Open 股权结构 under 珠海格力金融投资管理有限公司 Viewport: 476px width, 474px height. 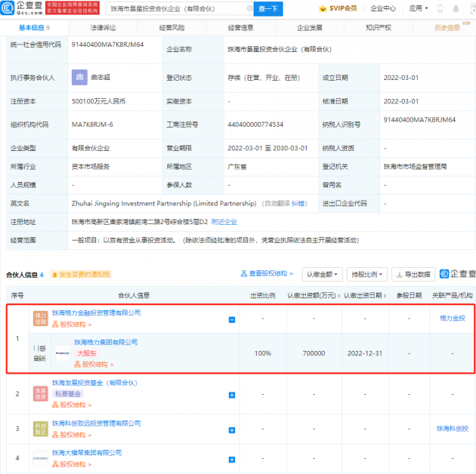tap(72, 325)
